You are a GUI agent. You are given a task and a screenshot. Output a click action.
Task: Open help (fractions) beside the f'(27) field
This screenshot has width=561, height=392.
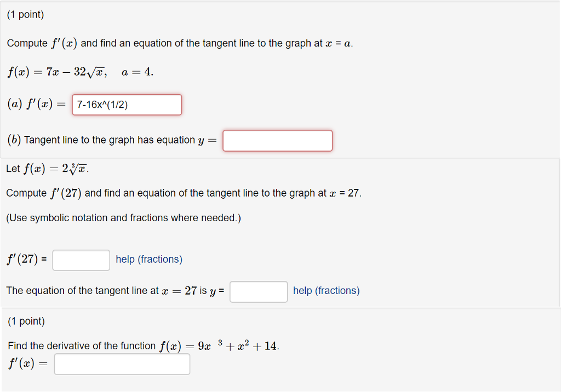coord(148,259)
